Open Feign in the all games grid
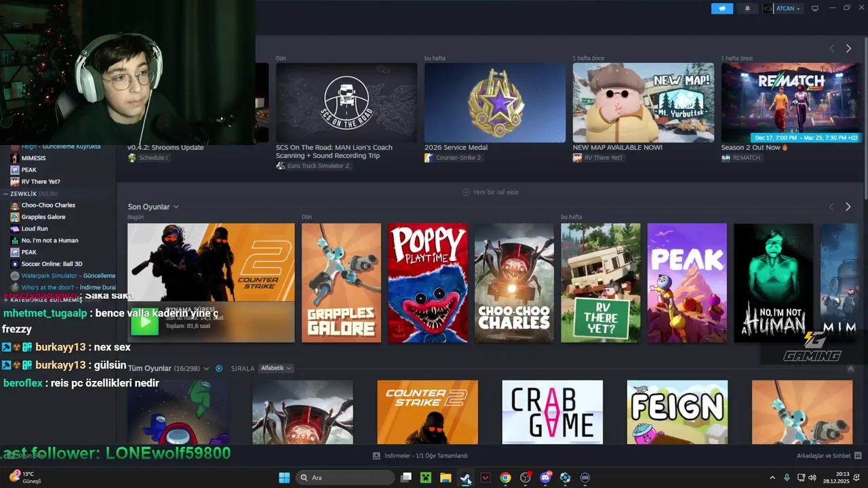This screenshot has width=868, height=488. pyautogui.click(x=677, y=412)
